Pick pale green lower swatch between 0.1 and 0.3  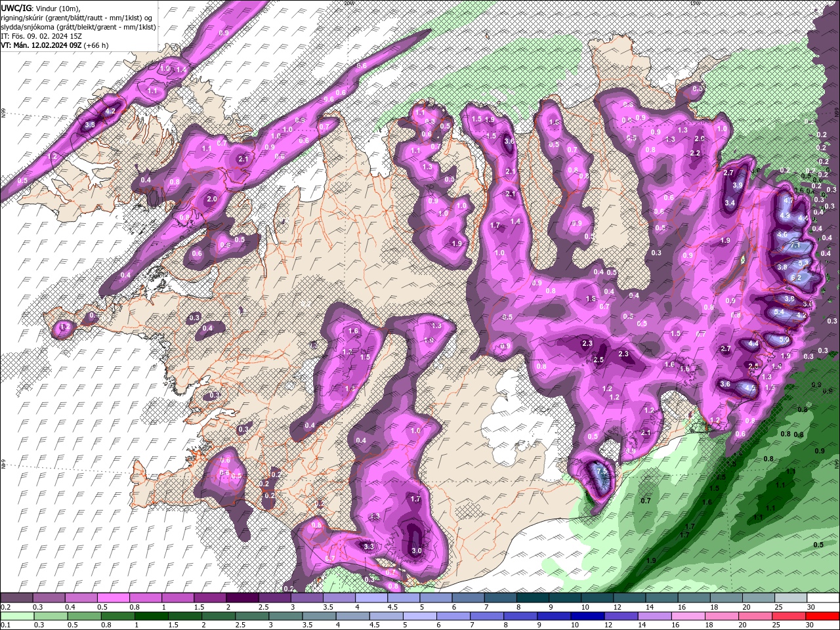tap(18, 616)
